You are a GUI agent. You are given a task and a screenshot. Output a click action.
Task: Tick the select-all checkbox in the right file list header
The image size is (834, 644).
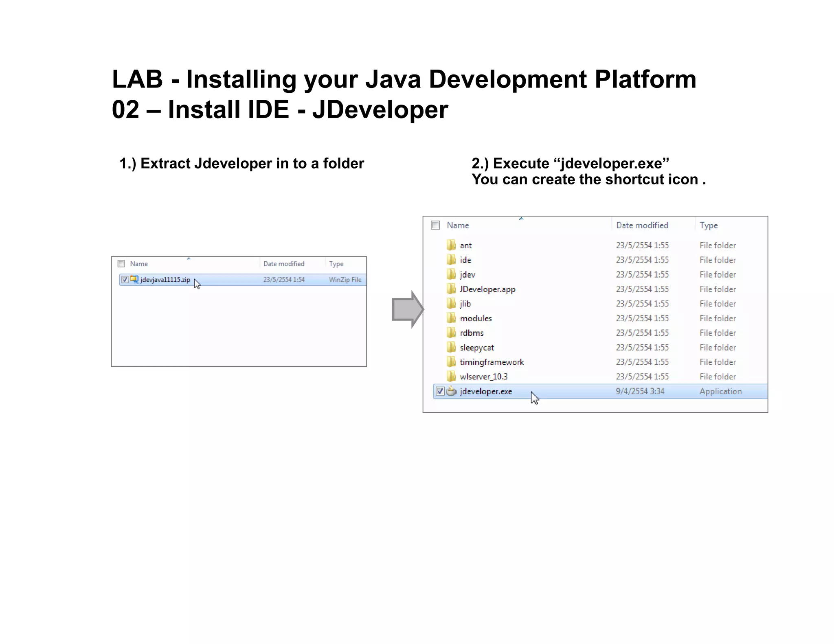tap(435, 225)
